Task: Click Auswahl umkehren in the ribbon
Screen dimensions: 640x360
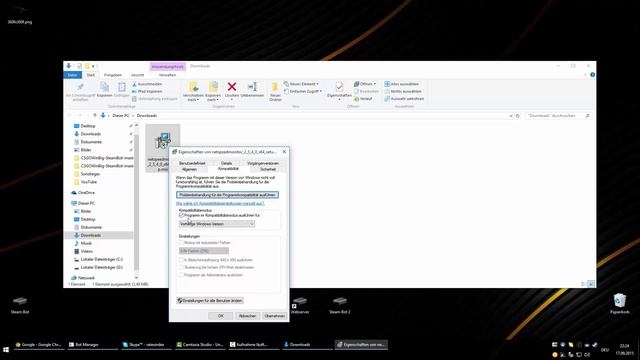Action: tap(404, 99)
